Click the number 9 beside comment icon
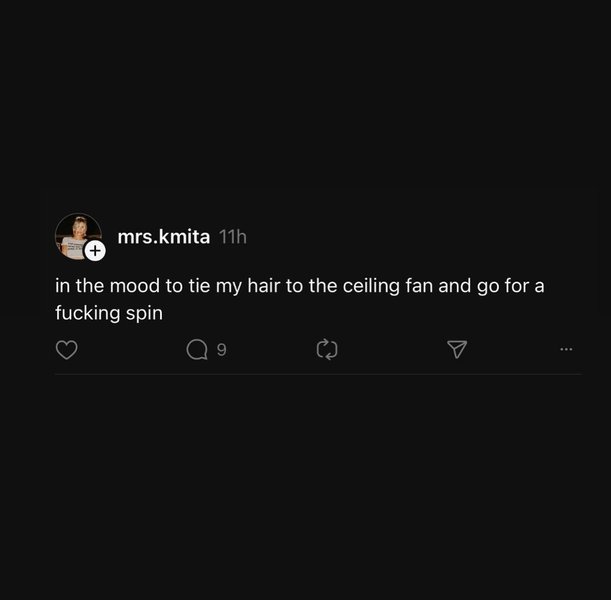 point(221,350)
